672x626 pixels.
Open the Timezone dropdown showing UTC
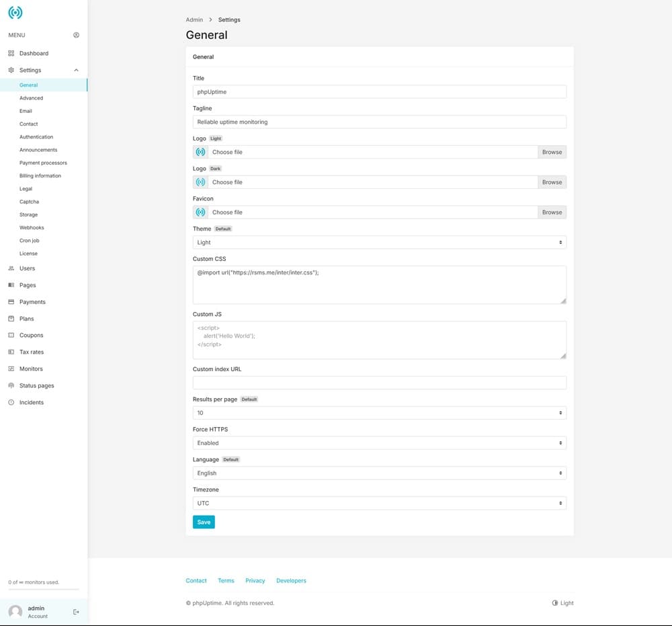tap(379, 503)
